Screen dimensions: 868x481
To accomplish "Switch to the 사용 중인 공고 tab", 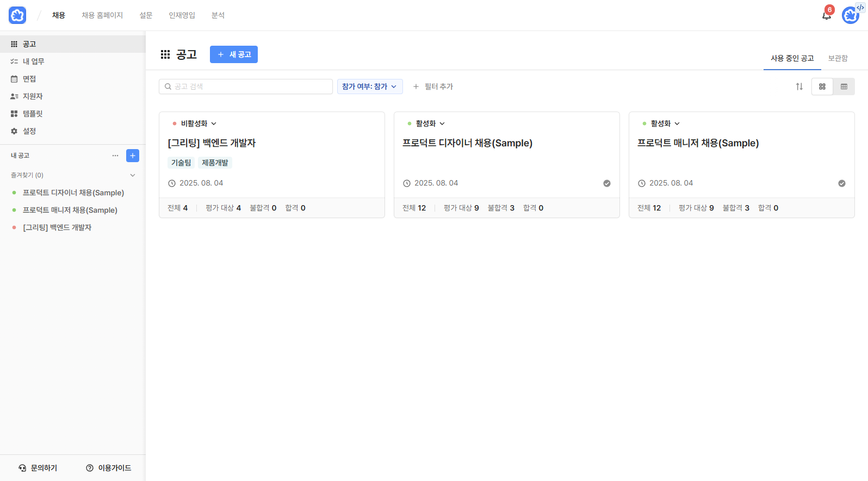I will click(792, 58).
